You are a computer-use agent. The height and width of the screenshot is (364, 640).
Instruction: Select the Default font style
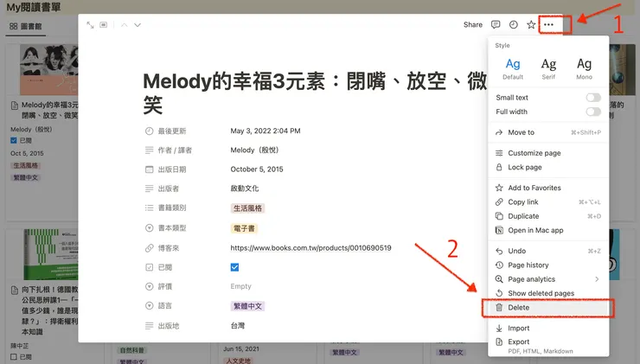click(513, 68)
